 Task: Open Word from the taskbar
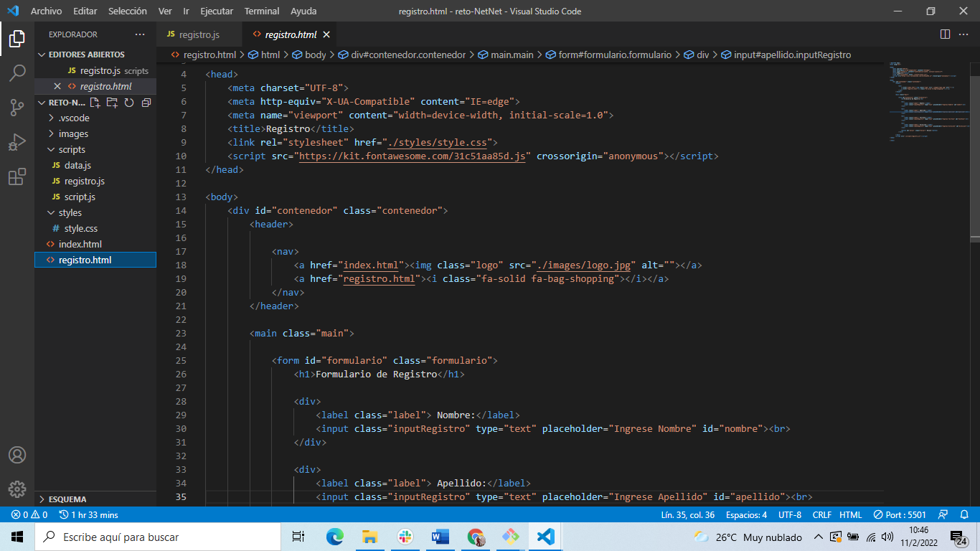pyautogui.click(x=440, y=537)
